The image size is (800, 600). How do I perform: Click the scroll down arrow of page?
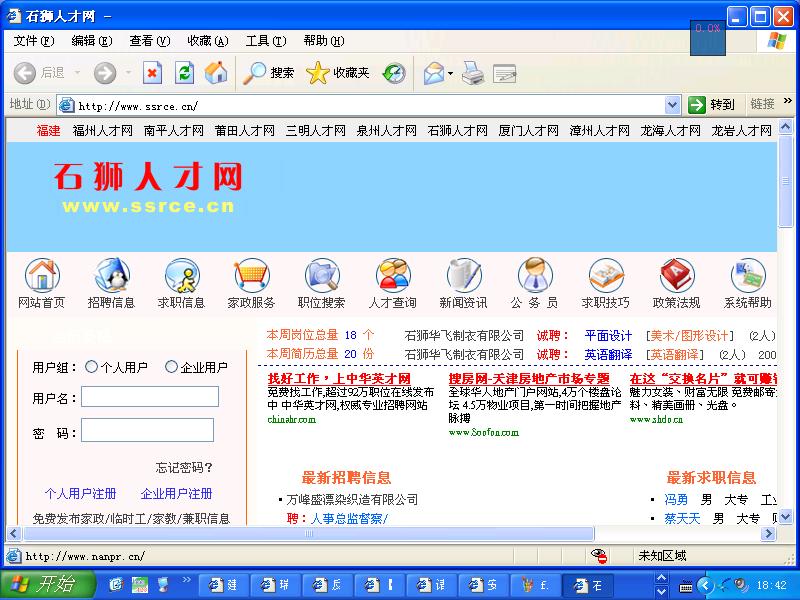pyautogui.click(x=786, y=517)
